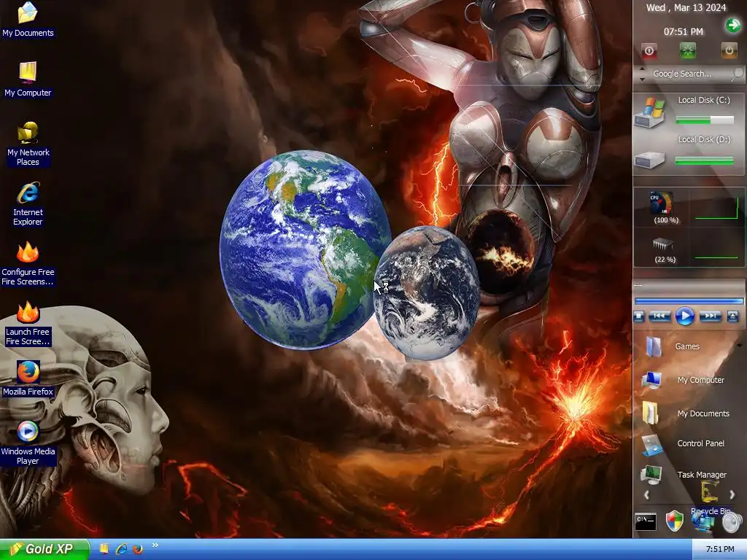Select the Launch Free Fire Screensaver icon
747x560 pixels.
pos(28,324)
